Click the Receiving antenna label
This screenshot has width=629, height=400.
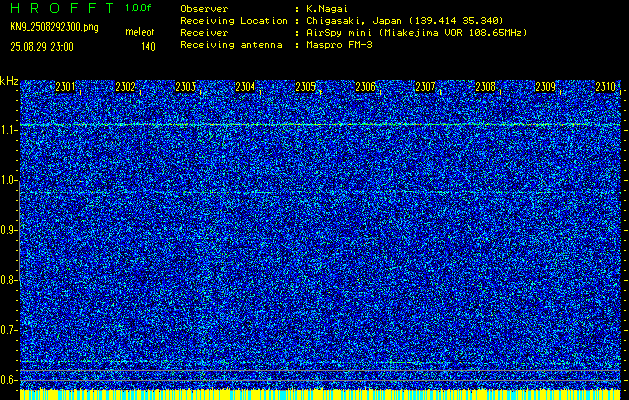click(x=231, y=45)
